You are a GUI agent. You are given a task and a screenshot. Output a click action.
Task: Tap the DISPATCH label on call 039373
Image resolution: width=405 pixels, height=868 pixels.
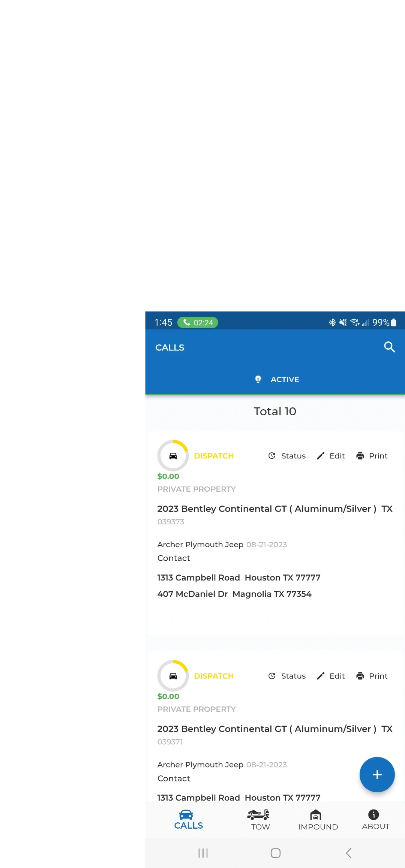tap(214, 456)
